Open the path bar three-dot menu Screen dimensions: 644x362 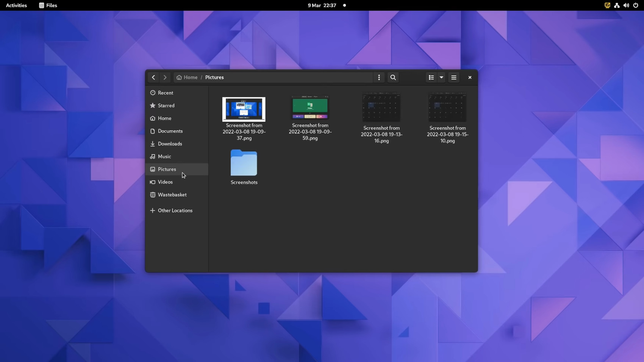(x=379, y=77)
